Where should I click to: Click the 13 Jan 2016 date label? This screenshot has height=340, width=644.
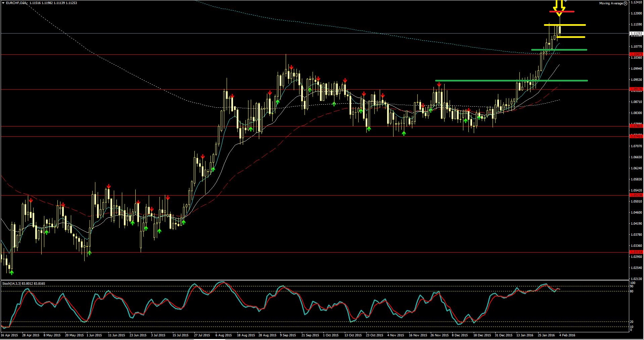(x=525, y=335)
